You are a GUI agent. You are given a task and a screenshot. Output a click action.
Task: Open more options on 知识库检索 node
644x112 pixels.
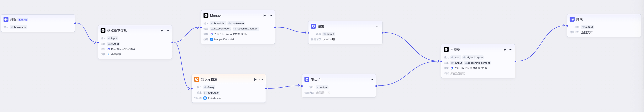click(261, 80)
